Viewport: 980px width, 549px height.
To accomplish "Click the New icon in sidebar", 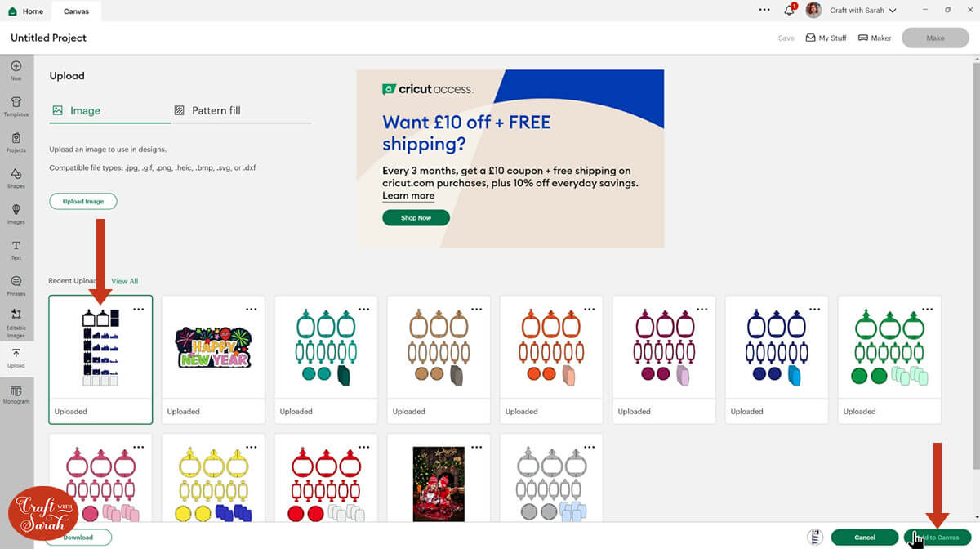I will pyautogui.click(x=16, y=69).
